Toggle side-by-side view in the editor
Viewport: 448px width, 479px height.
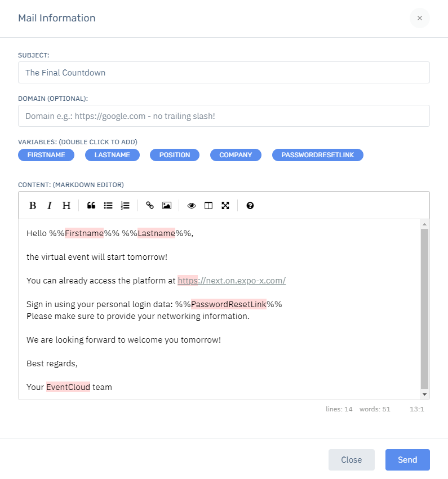(x=209, y=206)
